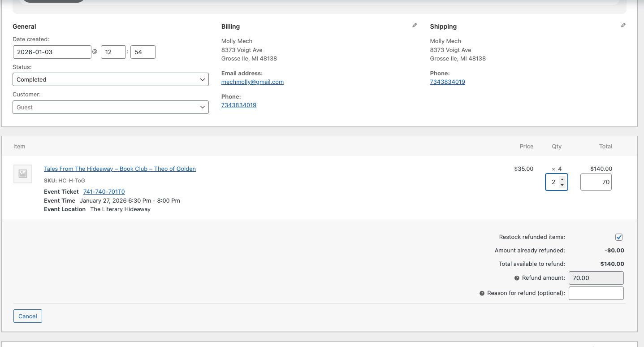This screenshot has height=347, width=644.
Task: Open the Status dropdown showing Completed
Action: click(x=110, y=79)
